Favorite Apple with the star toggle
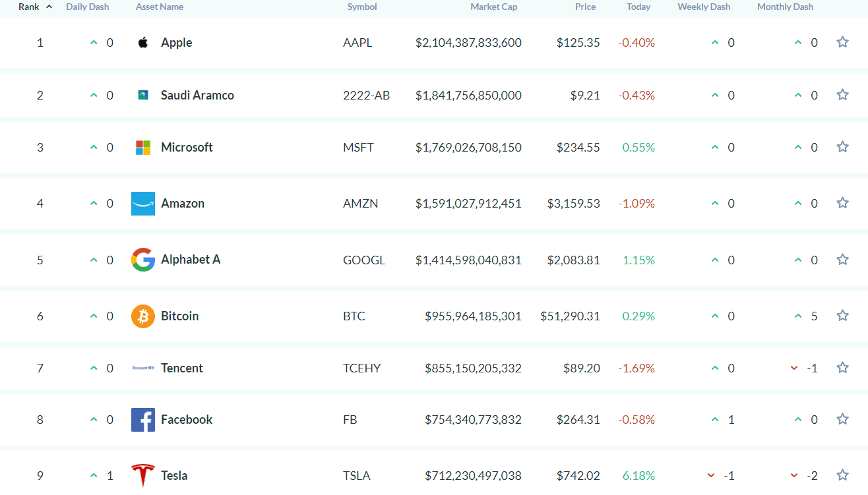This screenshot has height=495, width=868. [842, 42]
